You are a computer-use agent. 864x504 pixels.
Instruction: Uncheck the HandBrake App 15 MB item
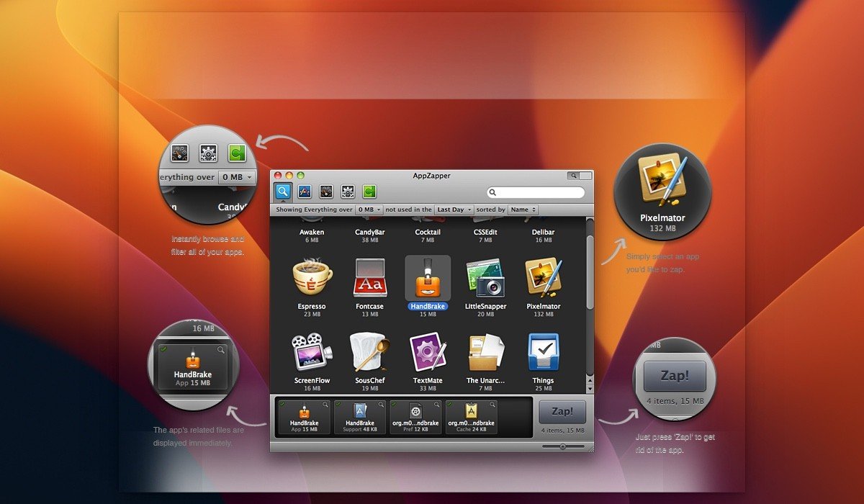282,404
